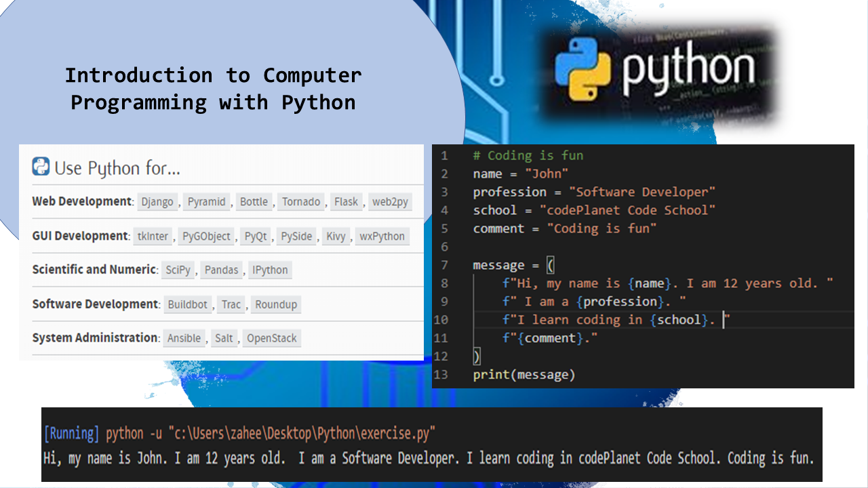Screen dimensions: 868x488
Task: Click the 'System Administration' heading
Action: coord(95,338)
